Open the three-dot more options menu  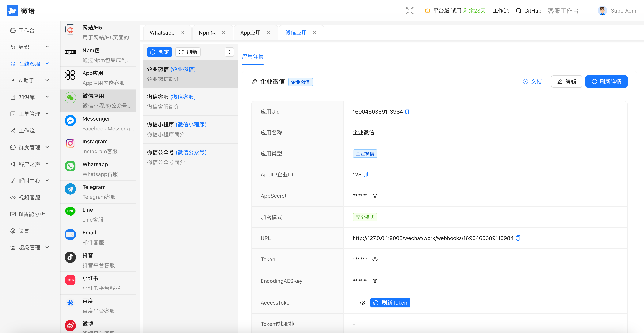[x=229, y=52]
